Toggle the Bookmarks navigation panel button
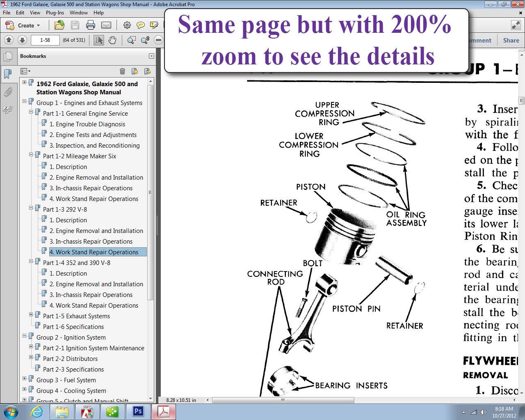 click(7, 74)
